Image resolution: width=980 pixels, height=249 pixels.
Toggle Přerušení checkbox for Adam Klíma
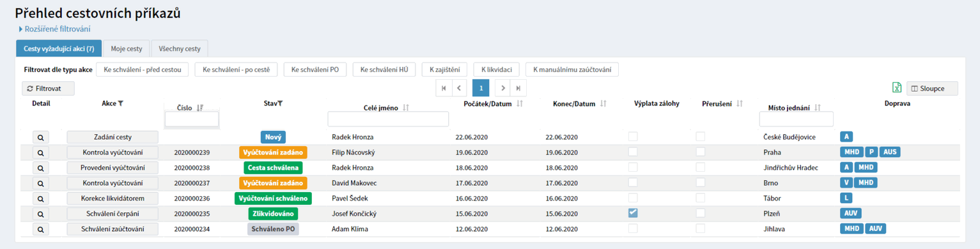(701, 229)
